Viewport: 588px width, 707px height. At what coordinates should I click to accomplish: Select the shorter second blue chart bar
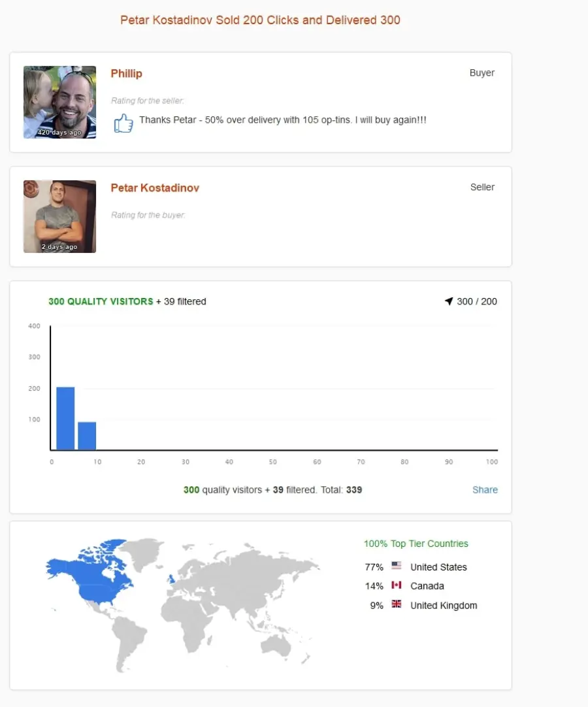tap(87, 436)
